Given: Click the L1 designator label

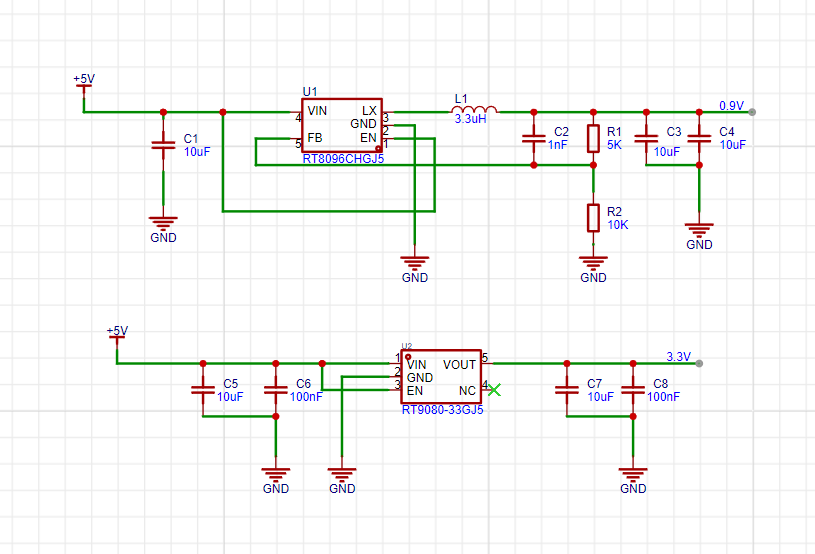Looking at the screenshot, I should [461, 99].
